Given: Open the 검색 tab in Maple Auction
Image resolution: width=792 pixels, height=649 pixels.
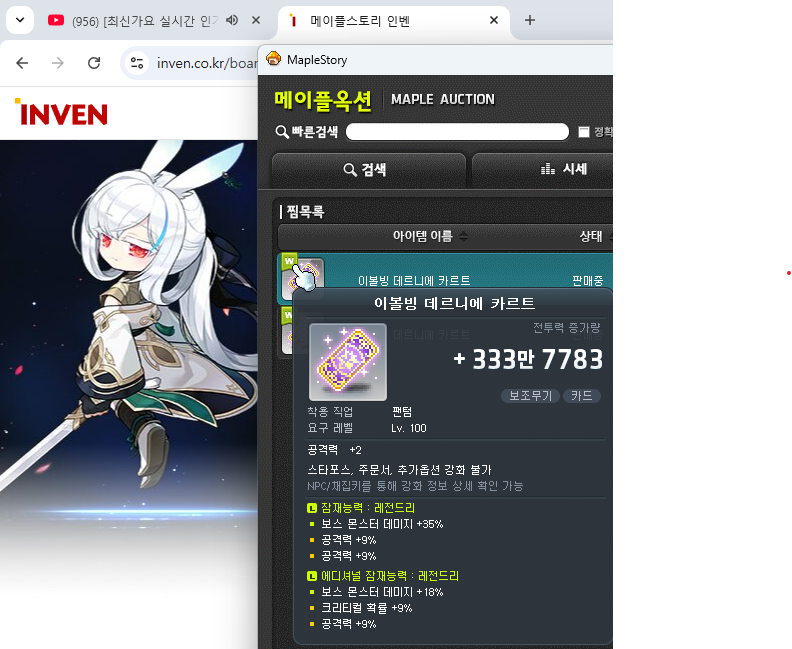Looking at the screenshot, I should (x=368, y=170).
